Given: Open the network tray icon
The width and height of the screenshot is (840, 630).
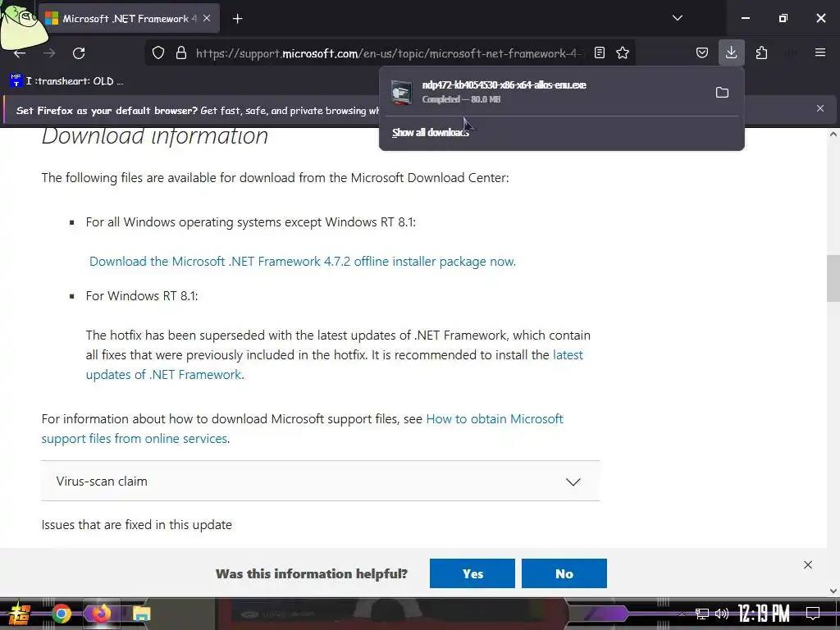Looking at the screenshot, I should tap(701, 614).
